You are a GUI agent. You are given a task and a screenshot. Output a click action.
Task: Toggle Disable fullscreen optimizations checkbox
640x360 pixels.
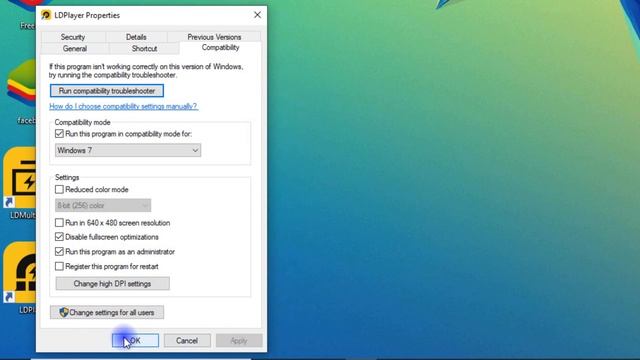pos(59,237)
